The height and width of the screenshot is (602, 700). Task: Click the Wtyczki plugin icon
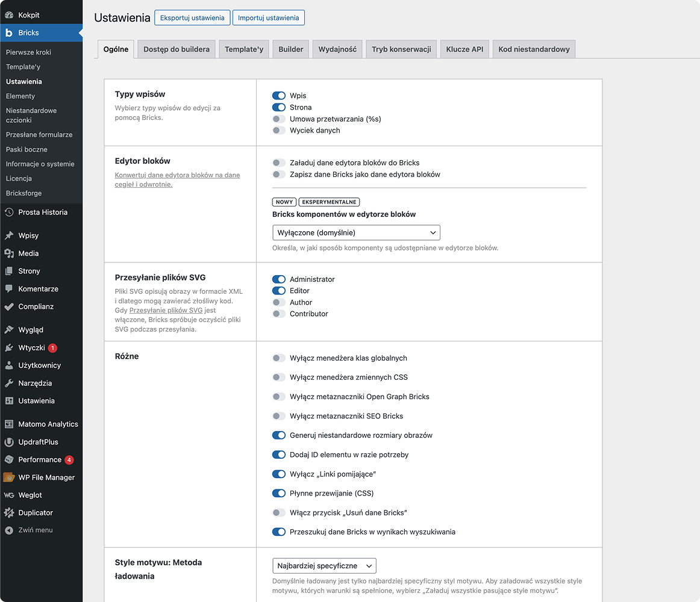tap(9, 348)
